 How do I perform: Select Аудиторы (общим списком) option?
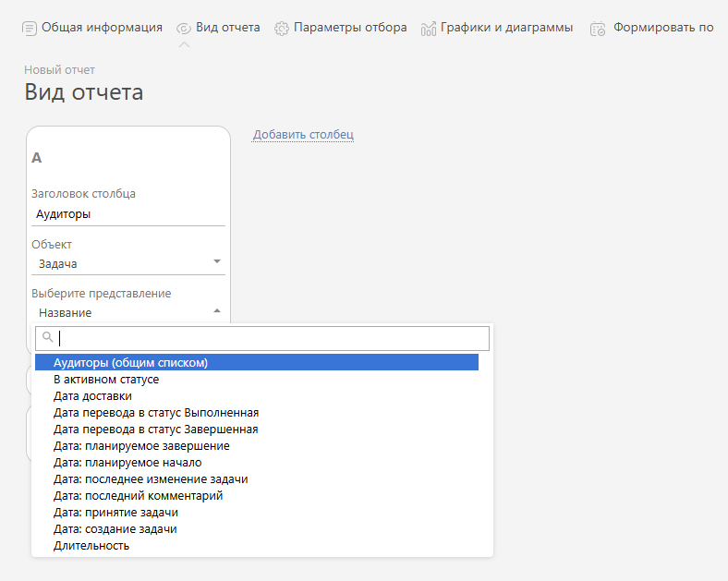click(x=257, y=362)
